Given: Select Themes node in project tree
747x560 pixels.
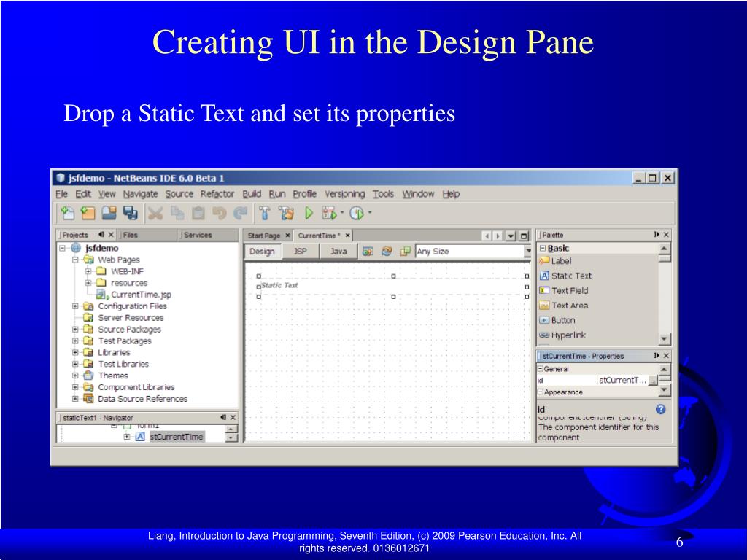Looking at the screenshot, I should 113,376.
